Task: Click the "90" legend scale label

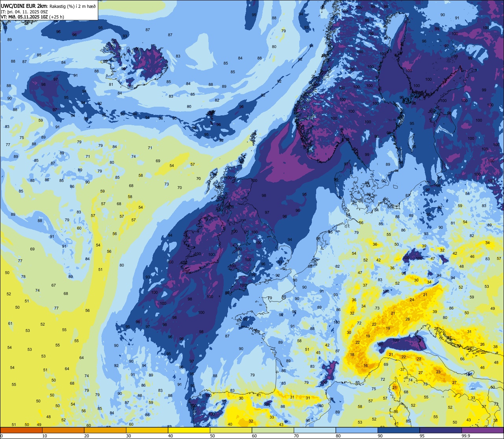Action: pos(380,436)
